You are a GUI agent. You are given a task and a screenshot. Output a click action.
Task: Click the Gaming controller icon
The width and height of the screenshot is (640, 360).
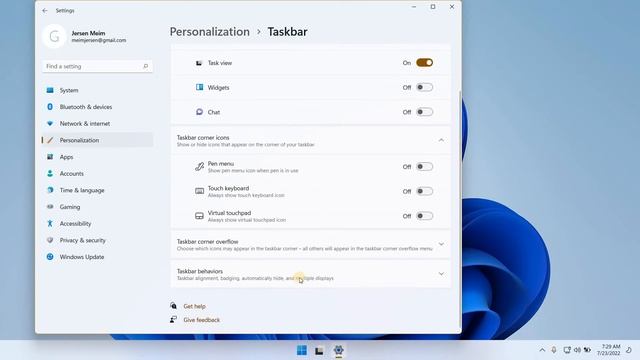tap(50, 207)
